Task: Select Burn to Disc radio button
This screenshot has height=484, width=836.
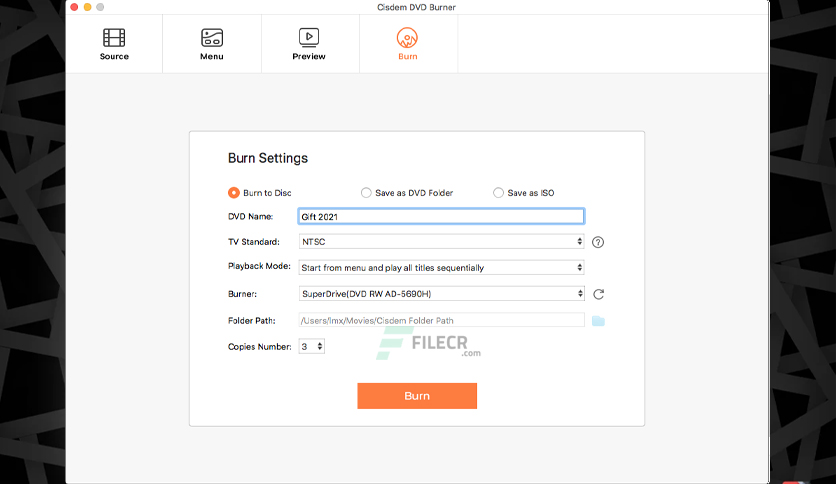Action: coord(234,192)
